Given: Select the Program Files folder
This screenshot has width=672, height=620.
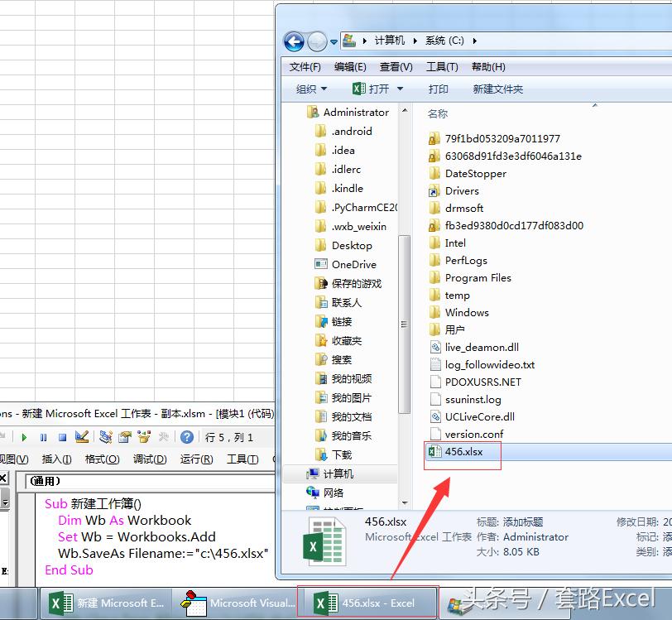Looking at the screenshot, I should (471, 278).
